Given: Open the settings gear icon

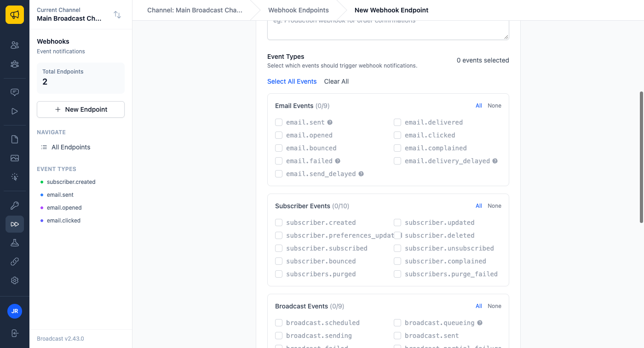Looking at the screenshot, I should [15, 280].
